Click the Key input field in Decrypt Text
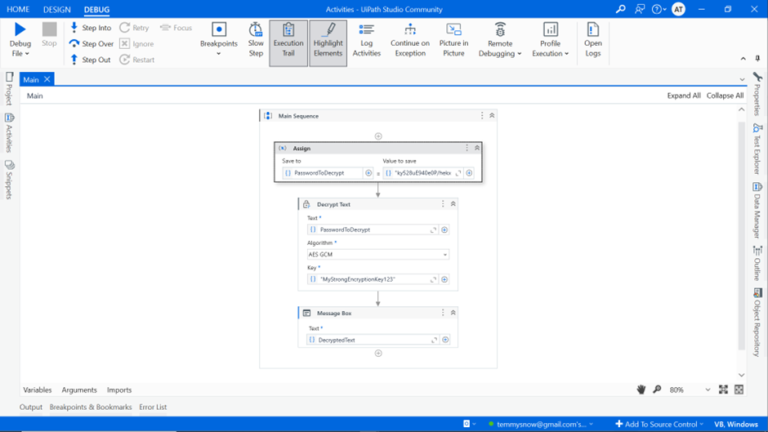This screenshot has width=768, height=432. tap(370, 279)
